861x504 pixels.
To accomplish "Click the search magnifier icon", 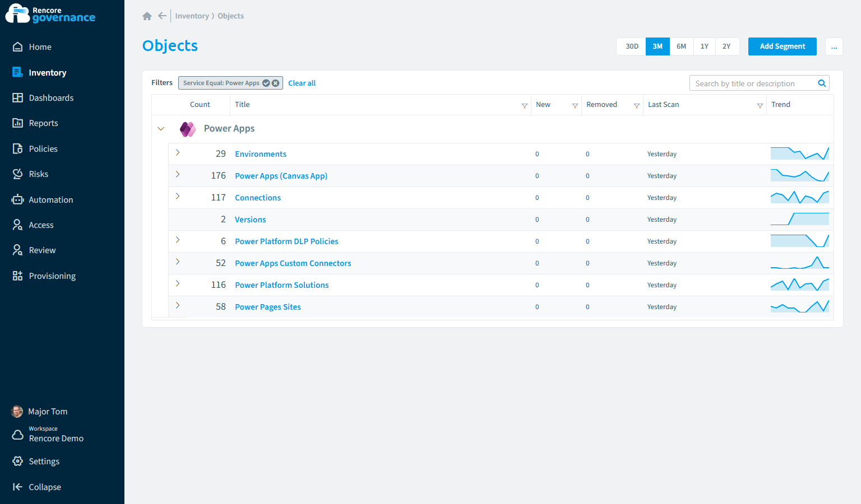I will coord(822,83).
